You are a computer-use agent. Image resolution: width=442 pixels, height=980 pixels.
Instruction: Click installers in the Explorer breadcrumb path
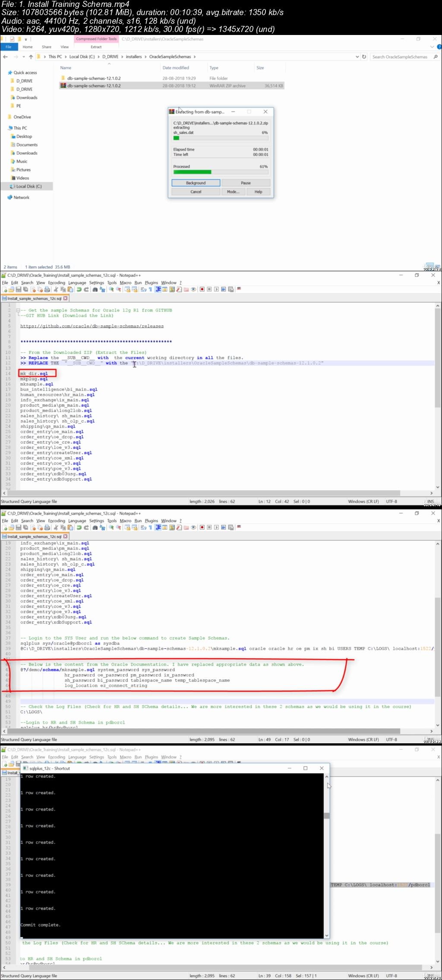(134, 57)
